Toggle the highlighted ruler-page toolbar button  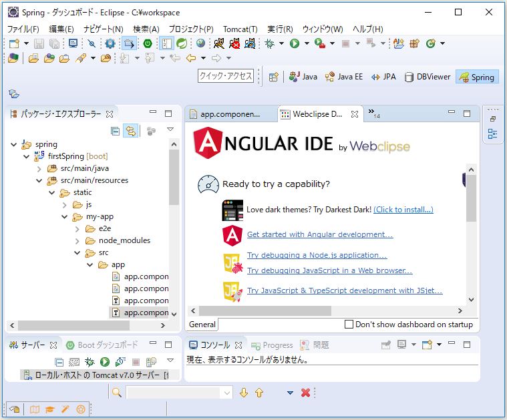coord(166,43)
